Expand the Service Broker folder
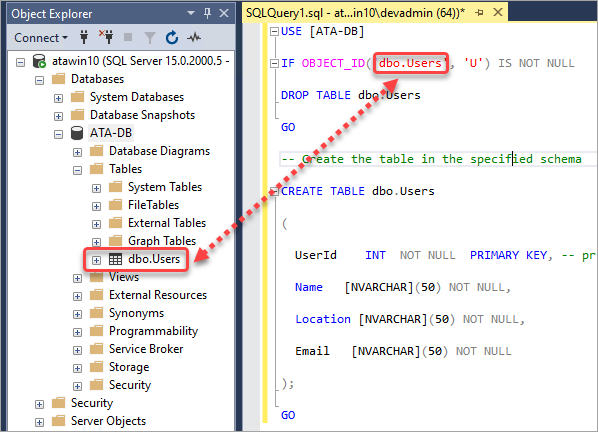 point(77,350)
